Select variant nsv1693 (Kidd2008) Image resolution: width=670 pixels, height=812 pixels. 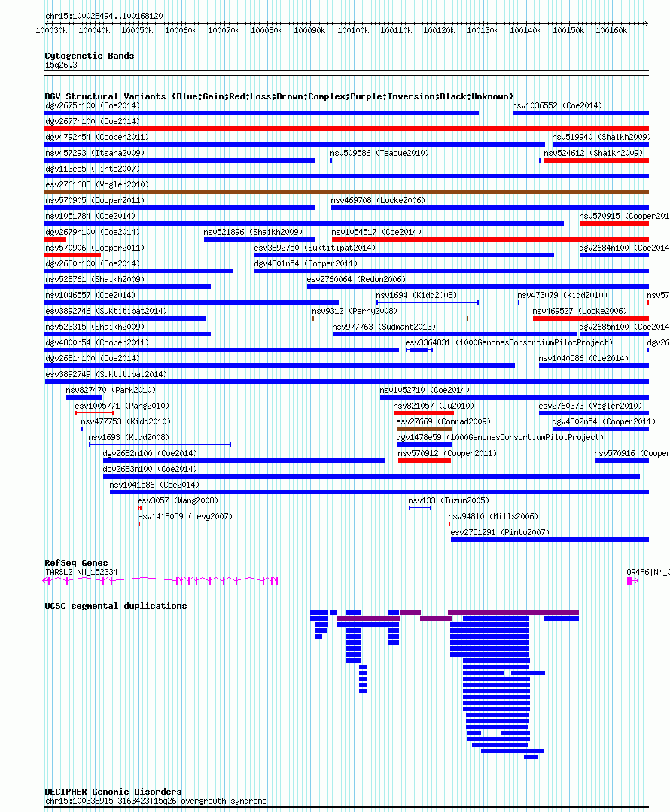click(129, 437)
